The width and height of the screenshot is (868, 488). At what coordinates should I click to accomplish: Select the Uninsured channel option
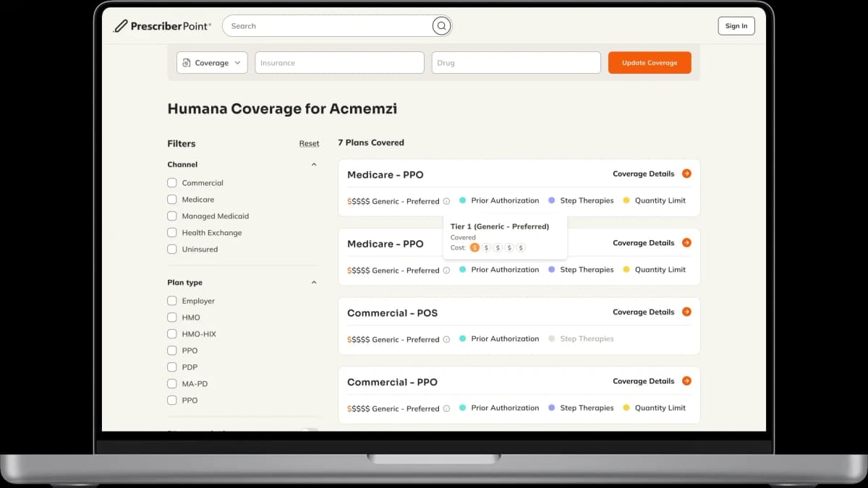(x=171, y=249)
